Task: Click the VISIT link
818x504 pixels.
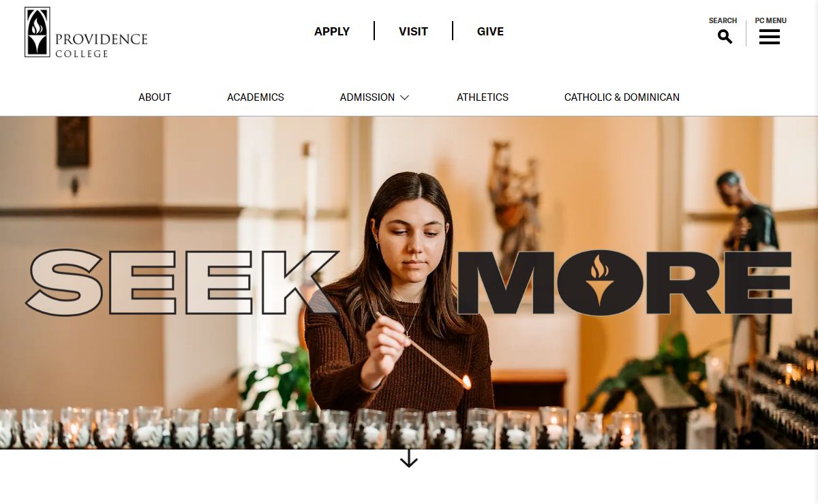Action: [413, 31]
